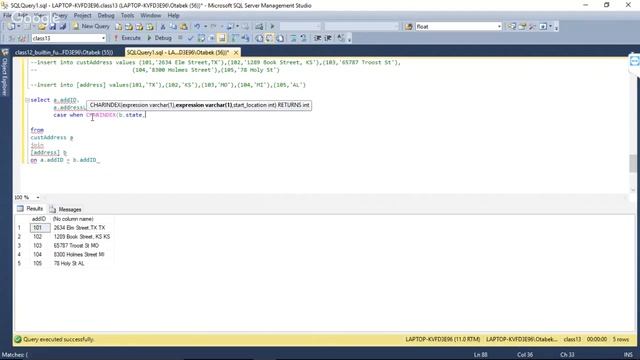Expand the find combo box showing float
Screen dimensions: 640x360
point(499,27)
